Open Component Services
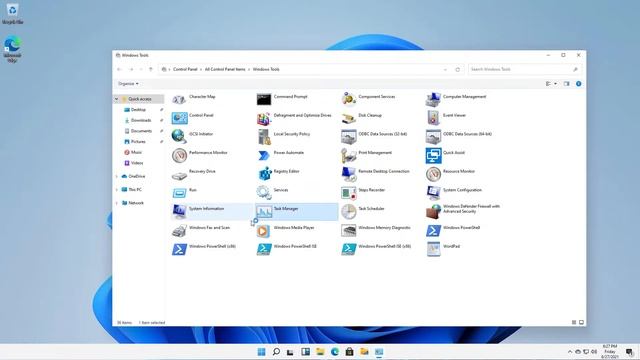 (369, 98)
